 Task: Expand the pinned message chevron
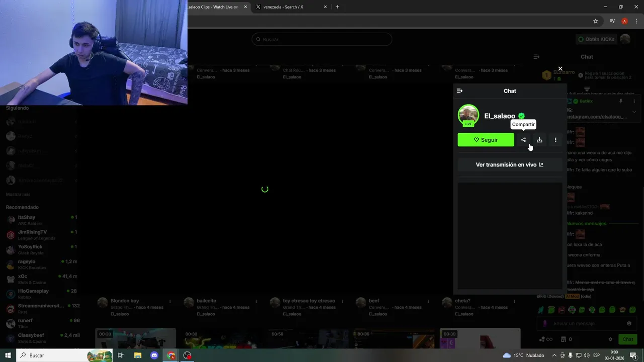point(634,112)
